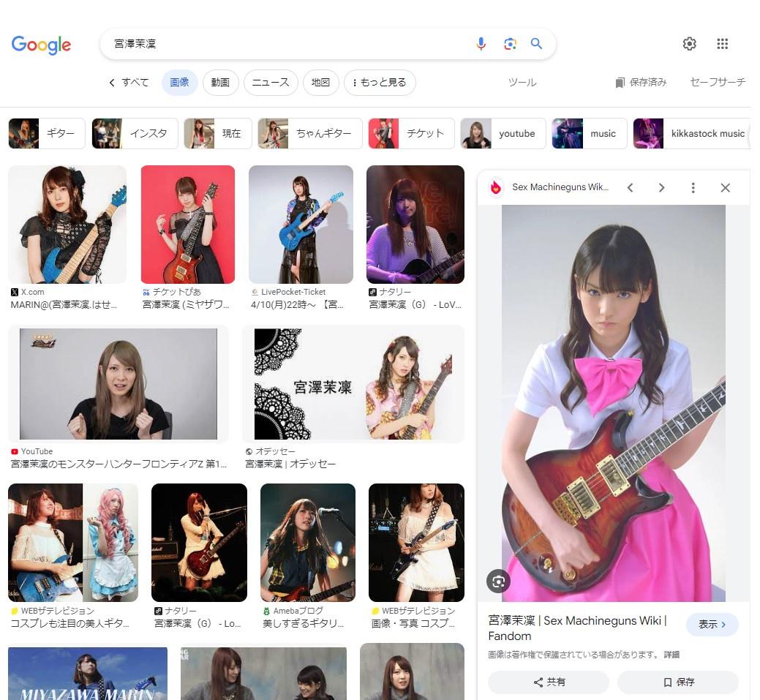This screenshot has width=760, height=700.
Task: Start voice search with microphone icon
Action: pos(481,44)
